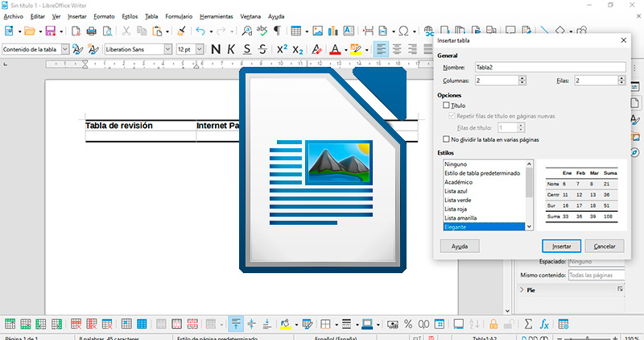Open the Archivo menu
This screenshot has height=340, width=644.
pos(13,16)
